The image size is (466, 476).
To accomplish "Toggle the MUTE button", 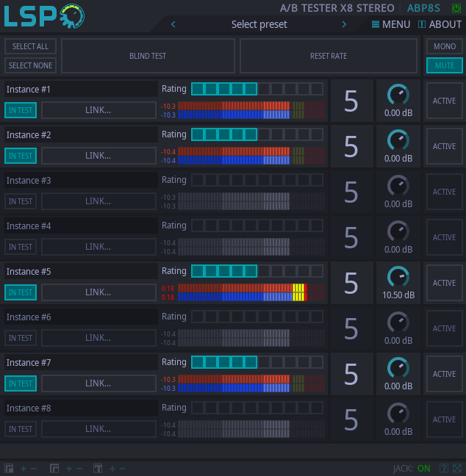I will (x=444, y=65).
